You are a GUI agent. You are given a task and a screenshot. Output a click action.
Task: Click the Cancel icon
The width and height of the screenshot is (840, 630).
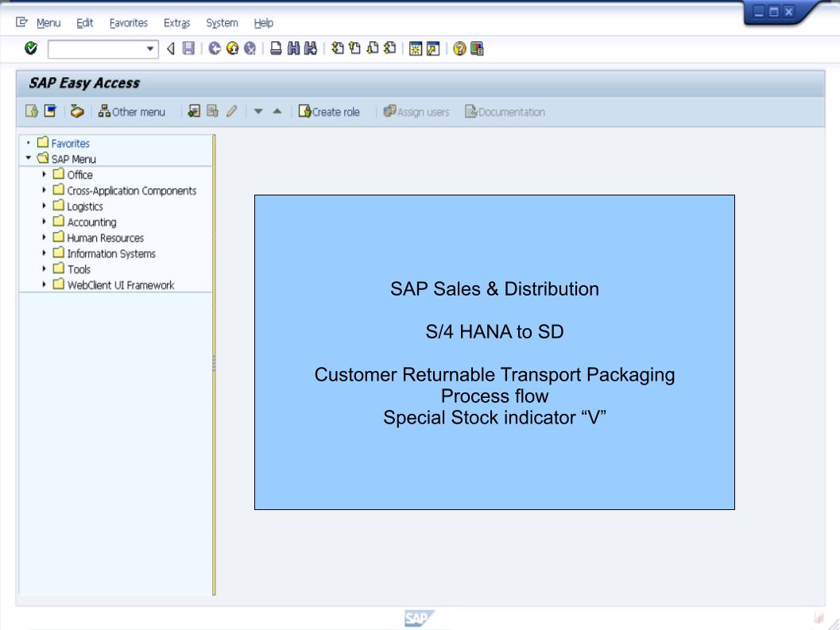pos(250,48)
